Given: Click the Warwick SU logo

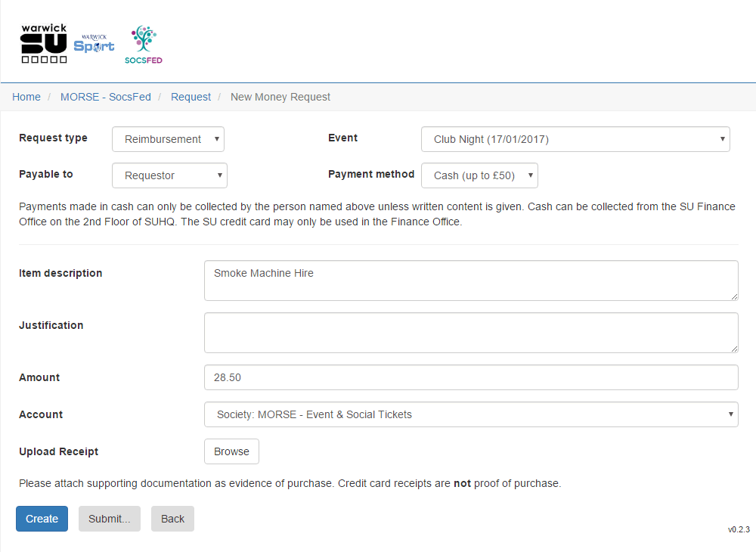Looking at the screenshot, I should click(44, 43).
